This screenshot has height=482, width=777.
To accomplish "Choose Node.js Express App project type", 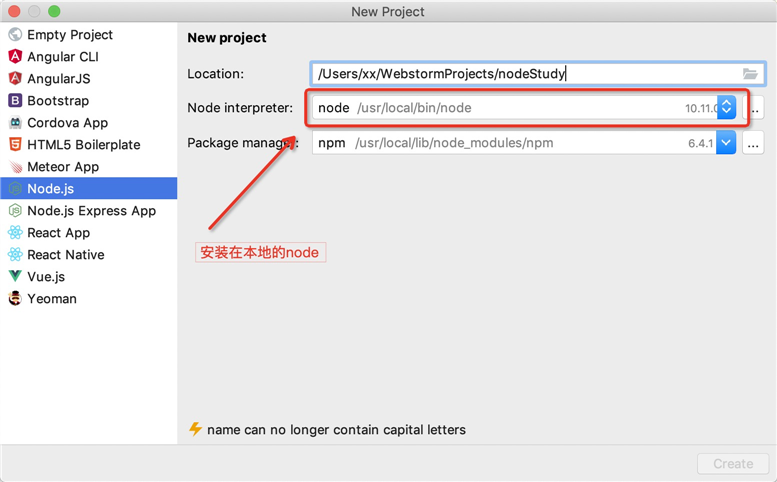I will pyautogui.click(x=92, y=211).
